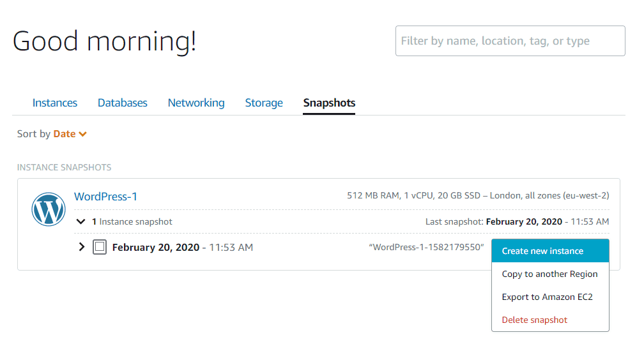Expand the February 20, 2020 snapshot details
The image size is (644, 351).
tap(81, 247)
